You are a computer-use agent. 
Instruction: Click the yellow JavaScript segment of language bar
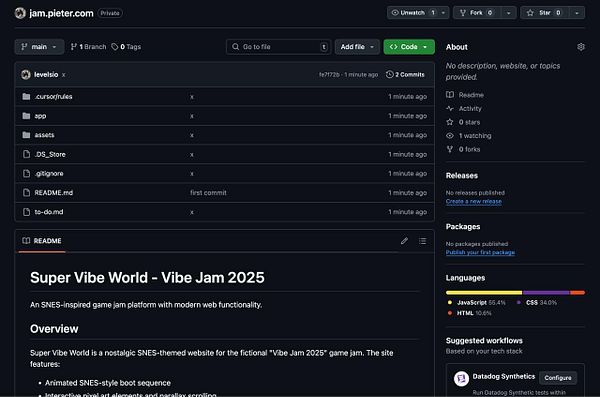click(x=484, y=292)
